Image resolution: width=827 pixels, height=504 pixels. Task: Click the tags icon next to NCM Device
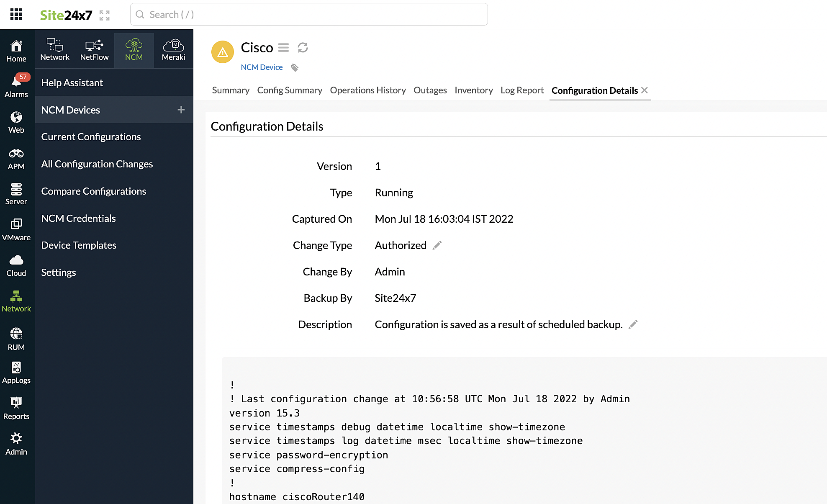tap(295, 67)
